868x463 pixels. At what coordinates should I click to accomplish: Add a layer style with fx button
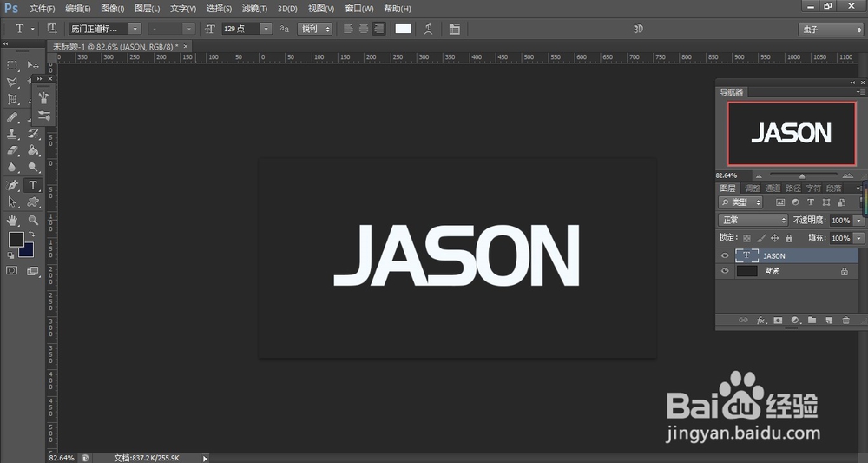[x=761, y=321]
